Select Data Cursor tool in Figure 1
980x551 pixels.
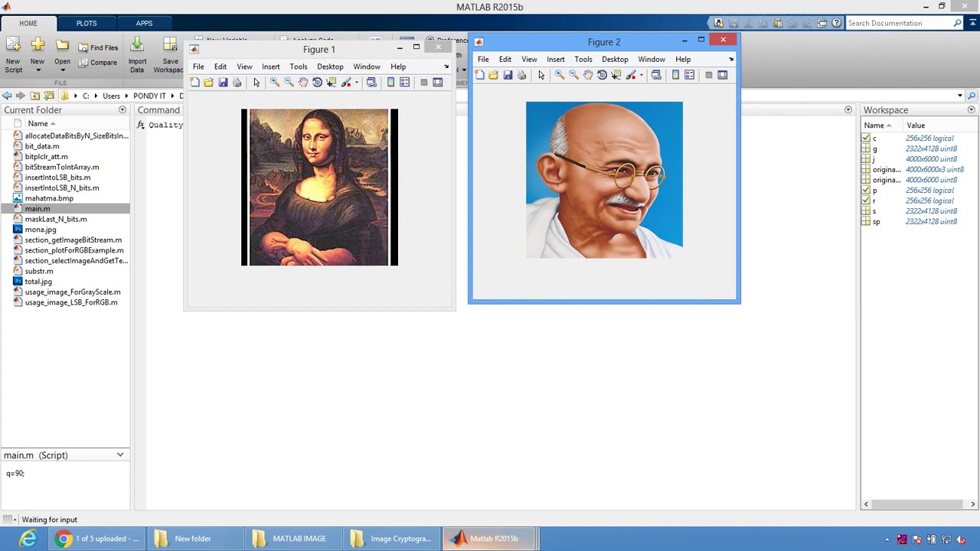[x=332, y=83]
